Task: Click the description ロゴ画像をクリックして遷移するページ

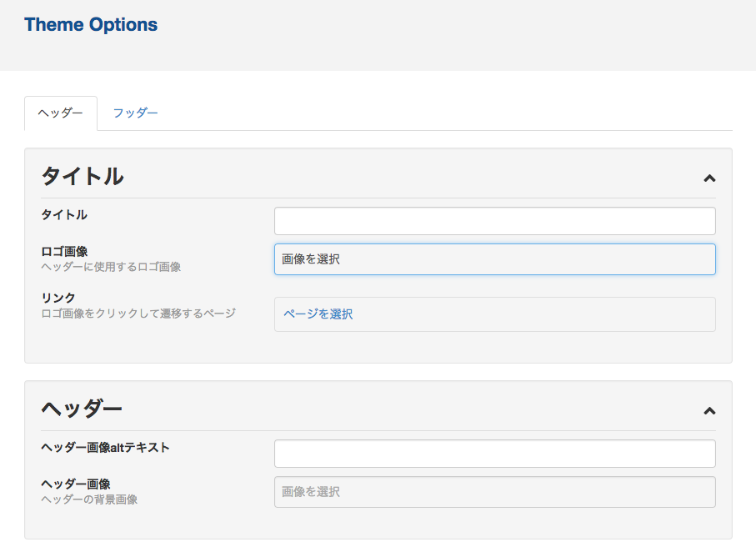Action: pos(138,314)
